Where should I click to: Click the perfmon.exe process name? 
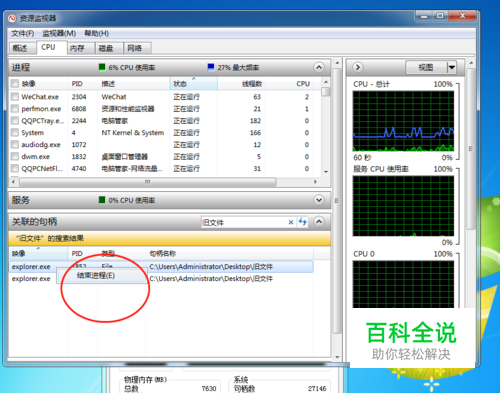click(41, 109)
